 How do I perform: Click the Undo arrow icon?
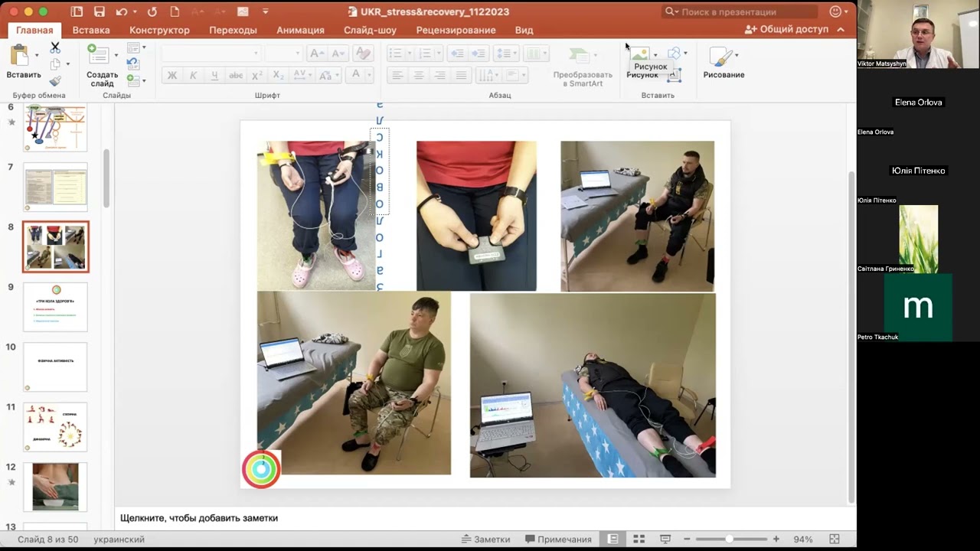[121, 11]
